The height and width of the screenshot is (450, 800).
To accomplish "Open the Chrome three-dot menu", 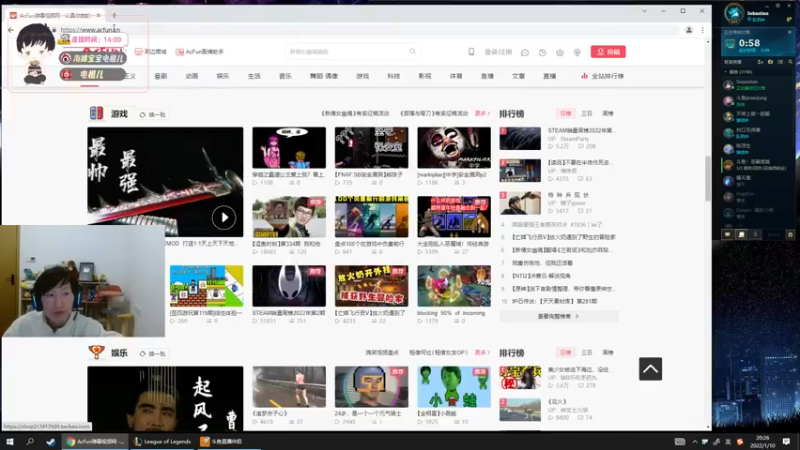I will (703, 30).
